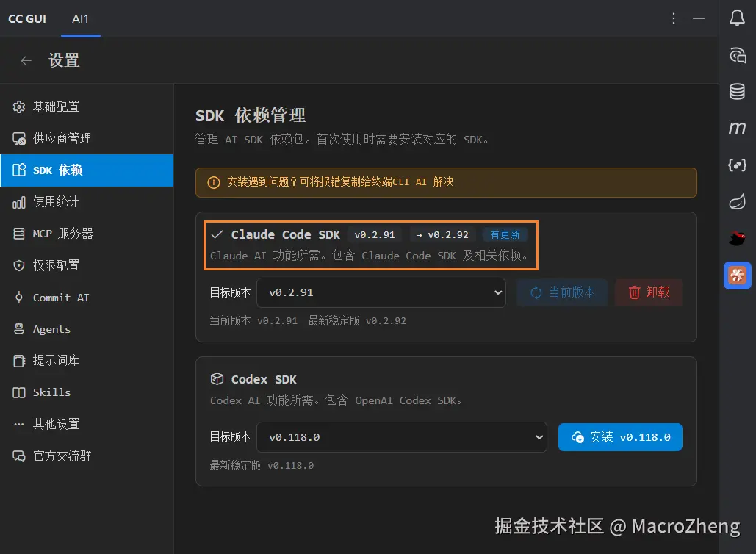Viewport: 756px width, 554px height.
Task: Click the CC GUI panel title
Action: pyautogui.click(x=27, y=19)
